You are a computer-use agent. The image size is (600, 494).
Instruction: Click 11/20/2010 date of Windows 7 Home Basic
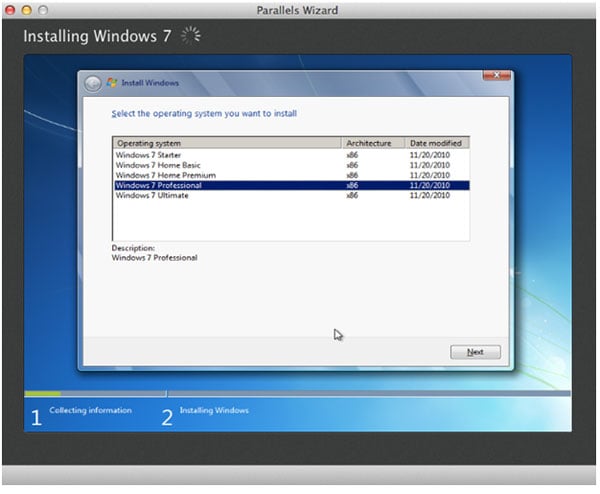coord(430,165)
